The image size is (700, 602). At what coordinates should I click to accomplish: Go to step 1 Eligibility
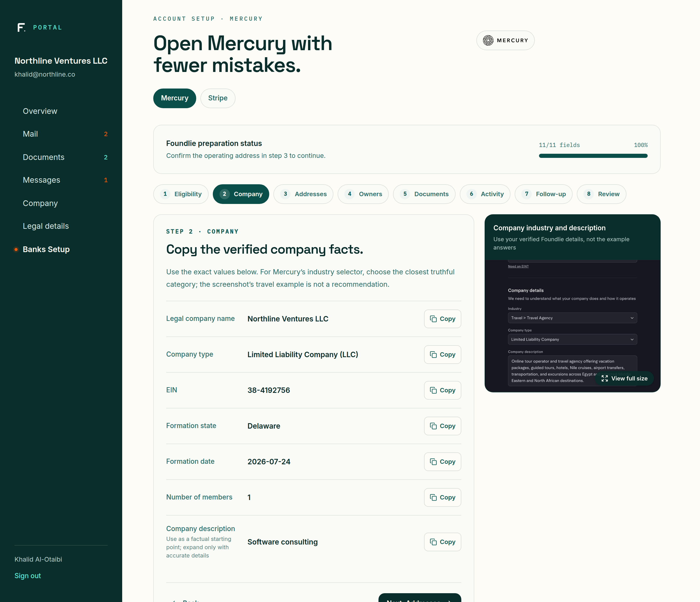pyautogui.click(x=181, y=194)
